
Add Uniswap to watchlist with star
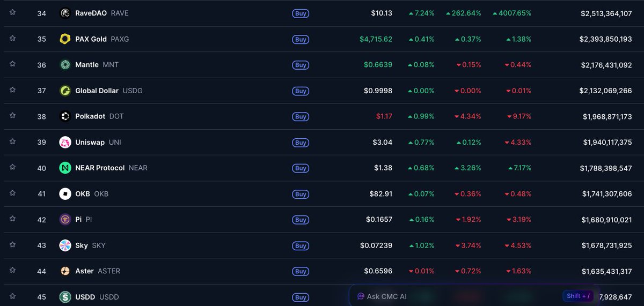12,141
